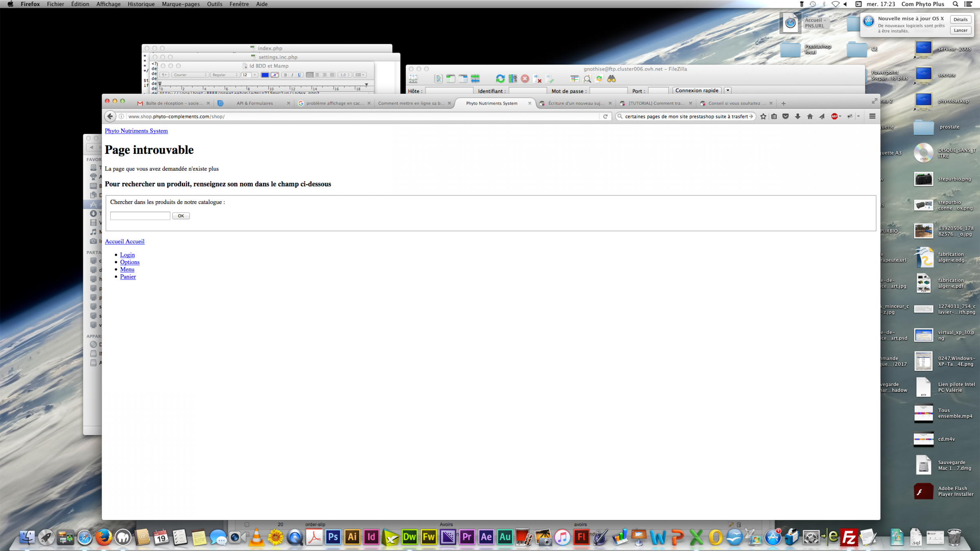Image resolution: width=980 pixels, height=551 pixels.
Task: Click the catalogue product search field
Action: 140,216
